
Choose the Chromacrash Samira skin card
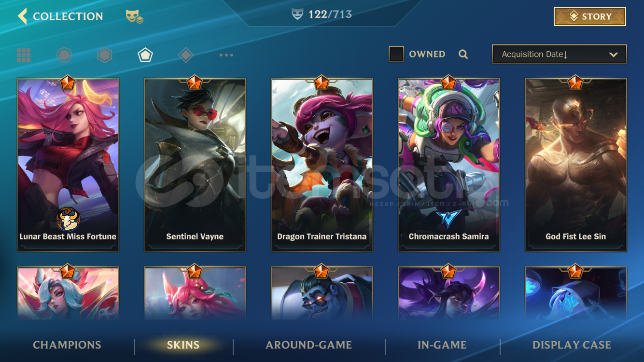449,165
